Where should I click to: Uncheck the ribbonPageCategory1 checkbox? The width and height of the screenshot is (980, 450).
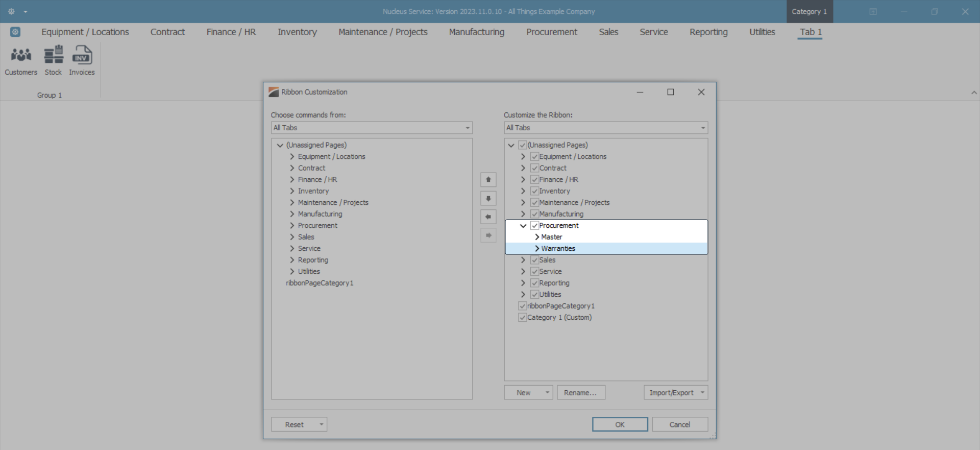[522, 306]
